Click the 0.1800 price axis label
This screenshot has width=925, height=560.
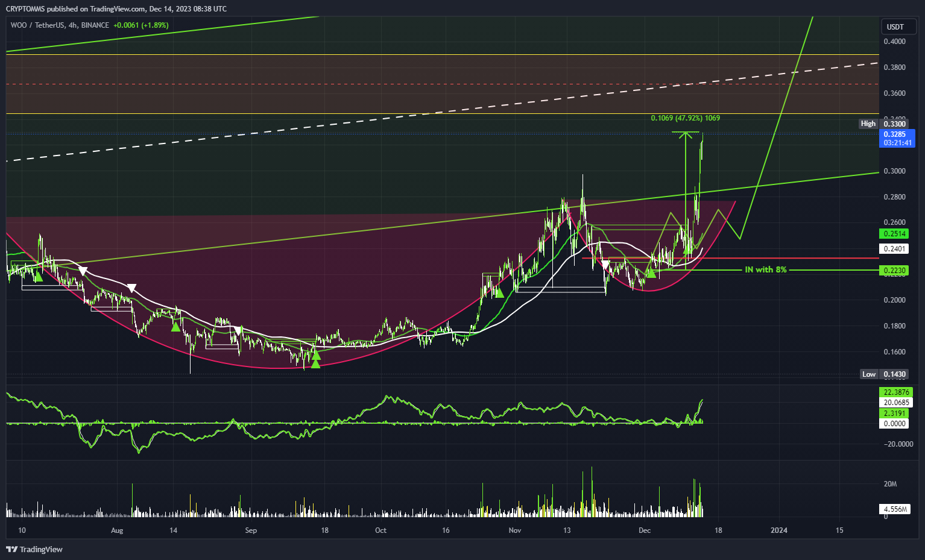click(894, 326)
